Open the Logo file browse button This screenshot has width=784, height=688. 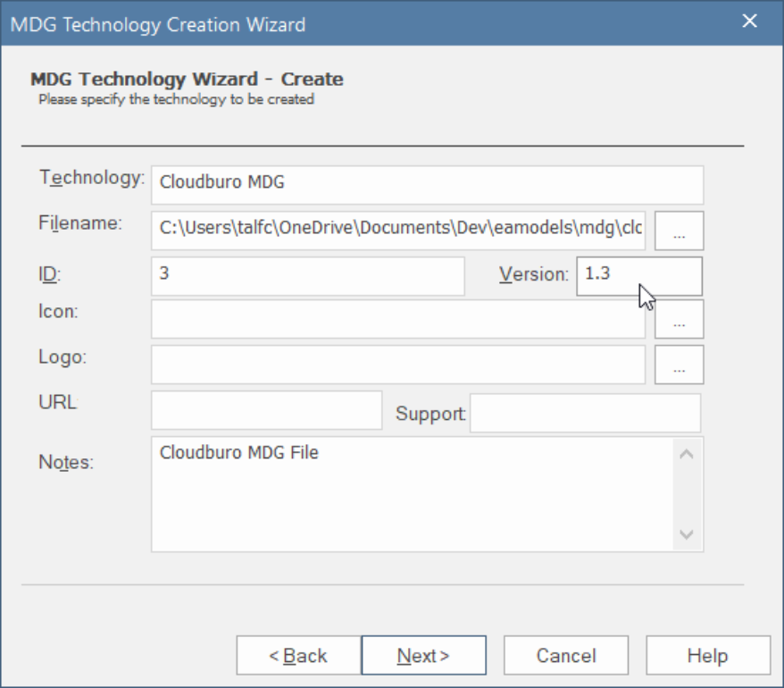click(x=679, y=365)
